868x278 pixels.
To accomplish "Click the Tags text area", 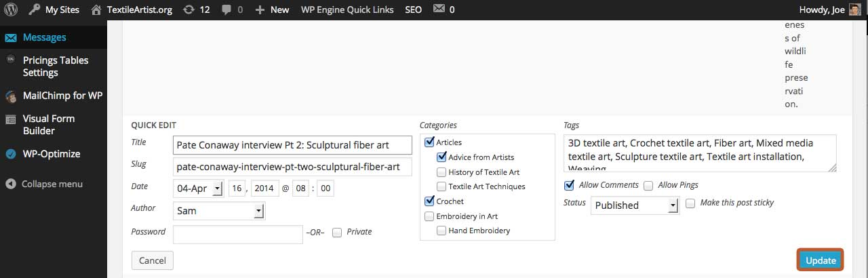I will [x=700, y=153].
